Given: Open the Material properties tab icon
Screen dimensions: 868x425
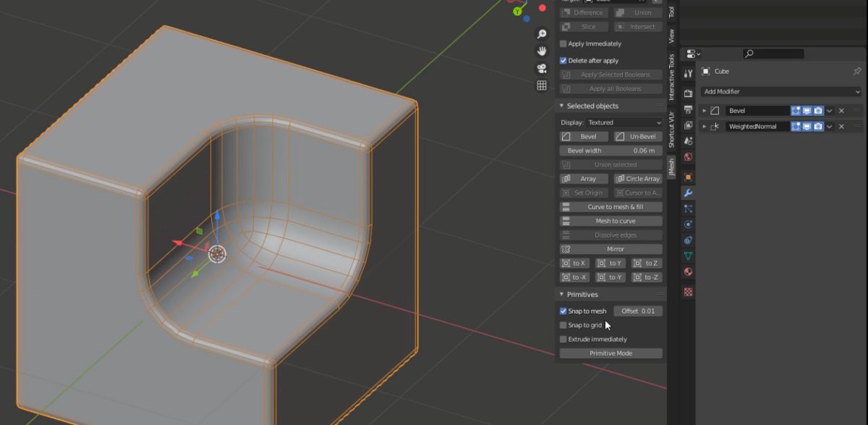Looking at the screenshot, I should [689, 272].
